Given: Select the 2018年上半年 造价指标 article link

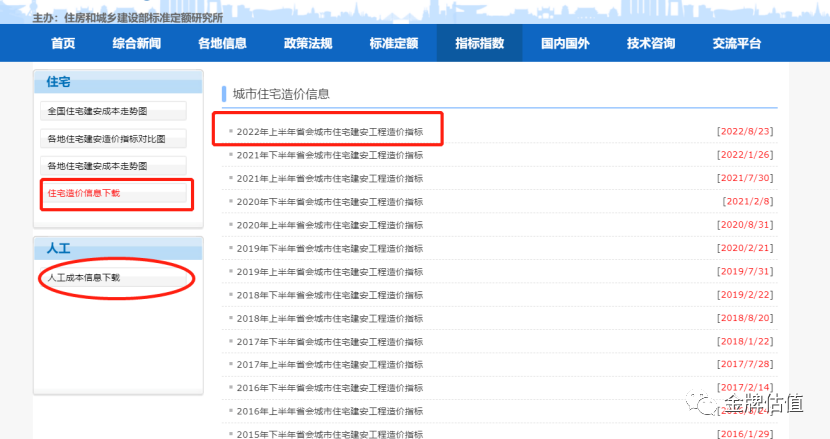Looking at the screenshot, I should pos(330,318).
